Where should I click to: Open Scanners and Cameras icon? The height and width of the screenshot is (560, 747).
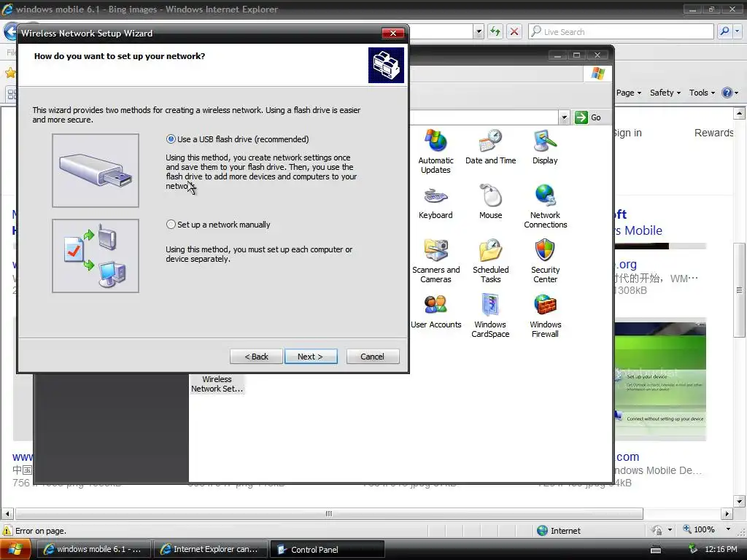click(x=436, y=261)
